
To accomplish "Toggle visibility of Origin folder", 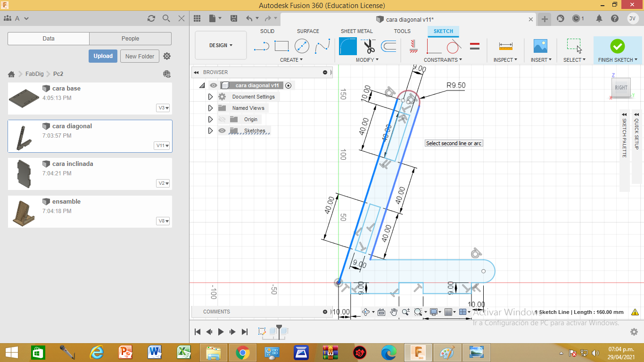I will (x=222, y=119).
